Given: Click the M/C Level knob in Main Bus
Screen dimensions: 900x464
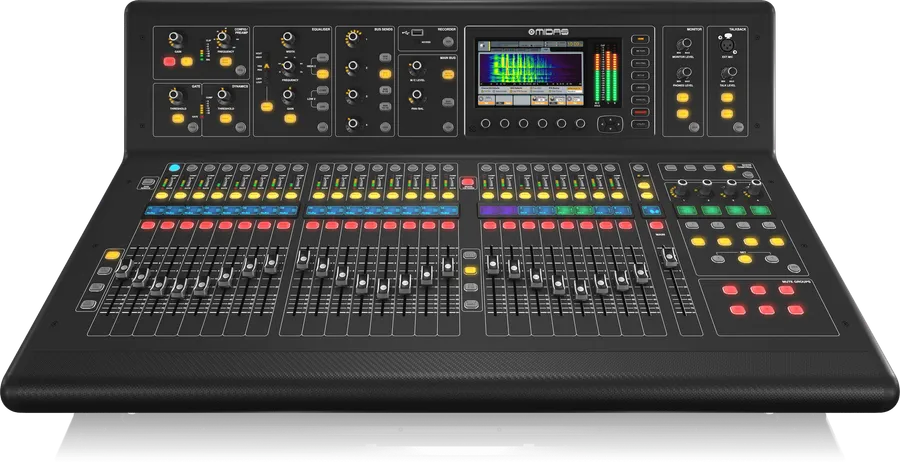Looking at the screenshot, I should point(416,69).
